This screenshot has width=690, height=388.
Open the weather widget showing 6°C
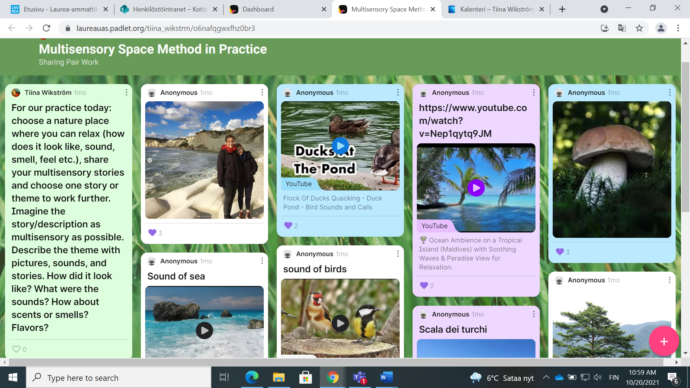(x=502, y=378)
